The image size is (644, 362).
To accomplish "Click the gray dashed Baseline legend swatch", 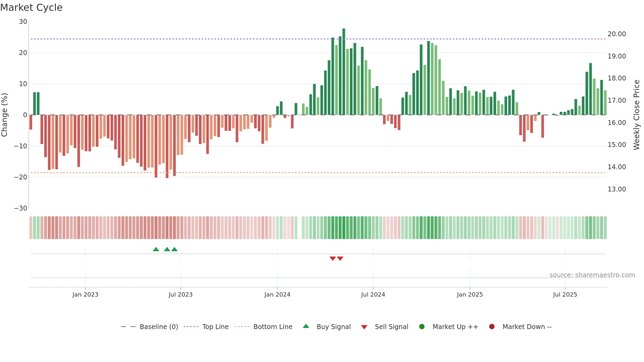I will click(x=128, y=327).
